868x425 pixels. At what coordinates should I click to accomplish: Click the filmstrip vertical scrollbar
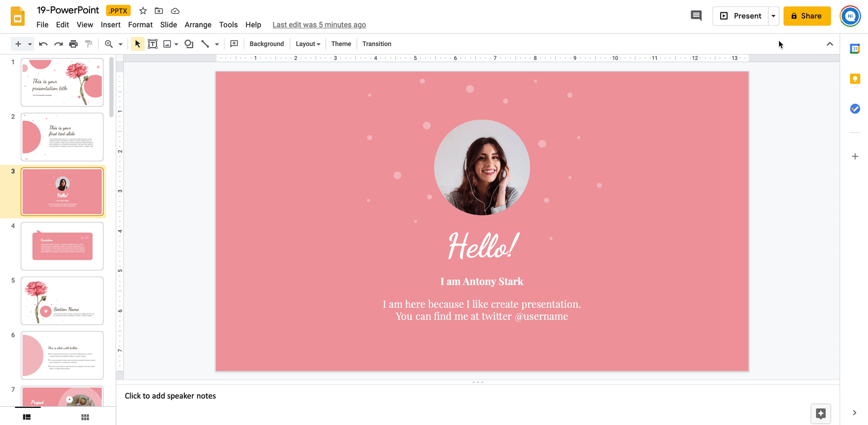click(111, 87)
